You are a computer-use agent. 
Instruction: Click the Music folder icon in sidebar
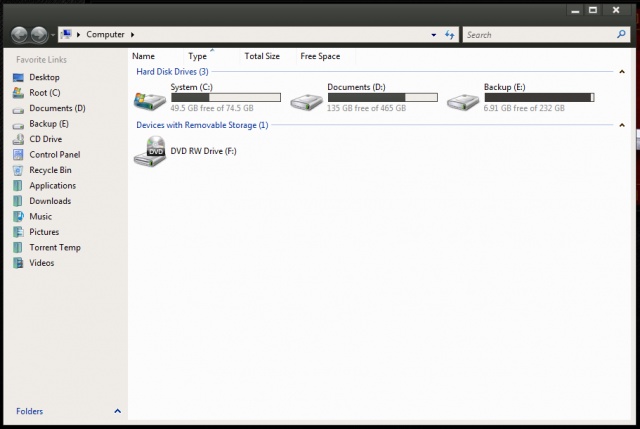[x=18, y=217]
